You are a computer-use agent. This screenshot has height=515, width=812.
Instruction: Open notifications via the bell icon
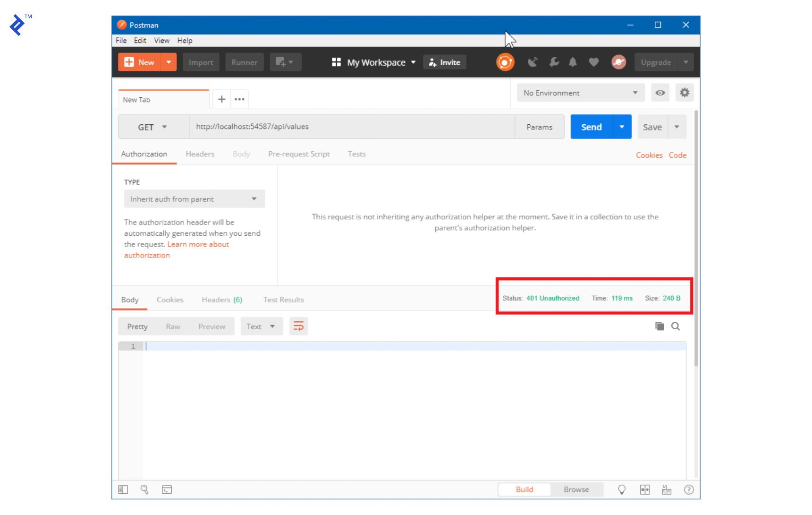point(573,62)
